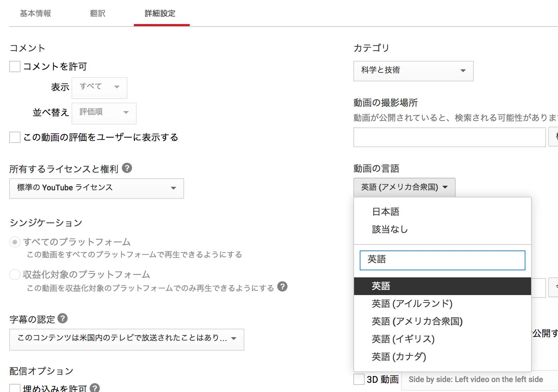This screenshot has width=558, height=392.
Task: Toggle この動画の評価をユーザーに表示する checkbox
Action: [15, 137]
